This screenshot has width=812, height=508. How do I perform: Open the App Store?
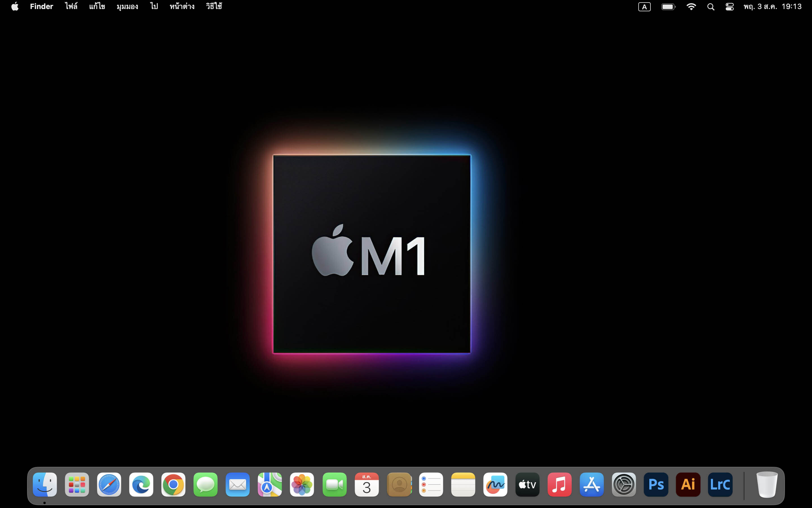point(592,485)
